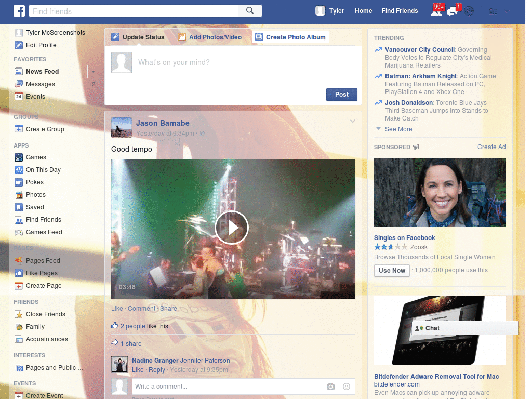Play the concert video
The height and width of the screenshot is (399, 532).
click(x=232, y=228)
